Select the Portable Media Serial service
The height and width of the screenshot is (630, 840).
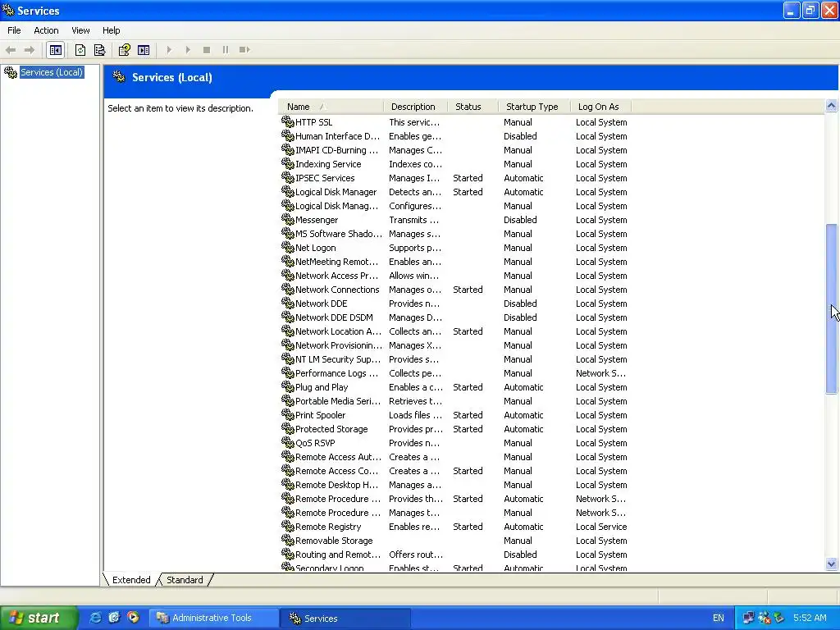tap(338, 400)
